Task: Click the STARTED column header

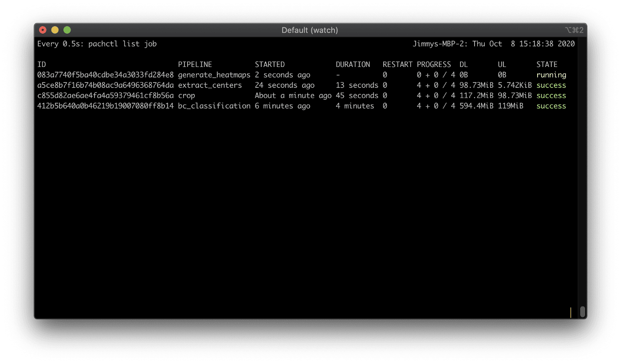Action: tap(270, 65)
